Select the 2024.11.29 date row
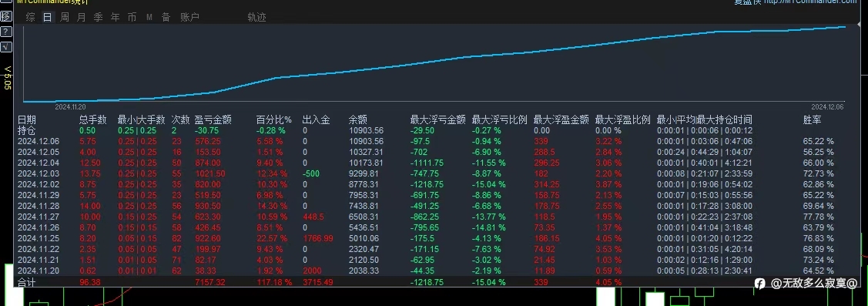 click(x=39, y=195)
